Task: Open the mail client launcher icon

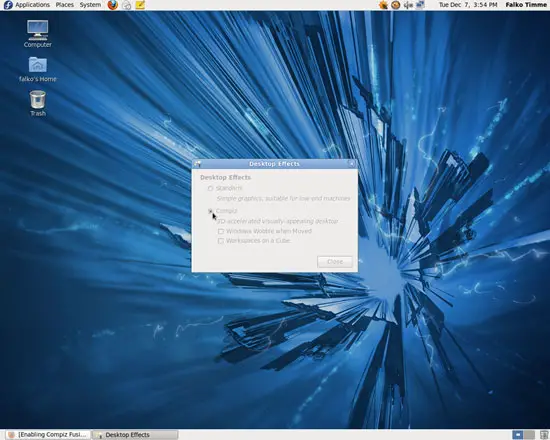Action: pos(127,5)
